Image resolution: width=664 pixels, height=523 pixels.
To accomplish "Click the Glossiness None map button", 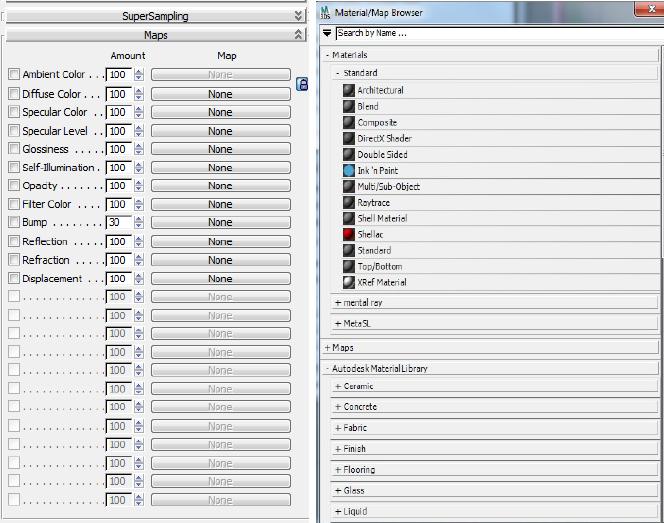I will tap(221, 149).
